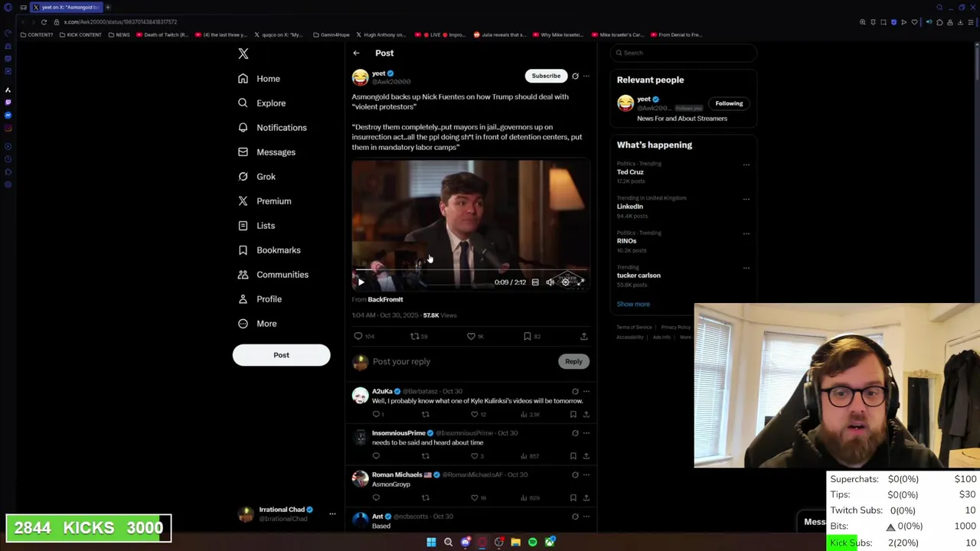Viewport: 980px width, 551px height.
Task: Open options for Ted Cruz trend
Action: click(x=746, y=165)
